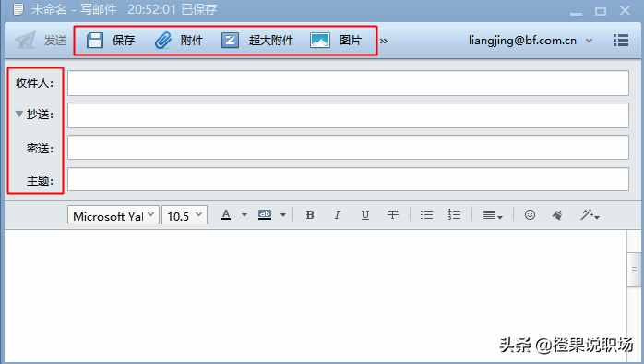Viewport: 644px width, 364px height.
Task: Click the Save (保存) floppy disk icon
Action: [x=95, y=41]
